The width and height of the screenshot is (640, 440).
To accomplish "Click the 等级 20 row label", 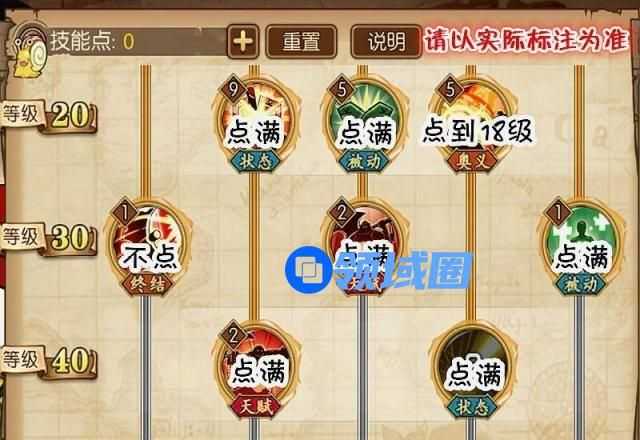I will pyautogui.click(x=49, y=116).
